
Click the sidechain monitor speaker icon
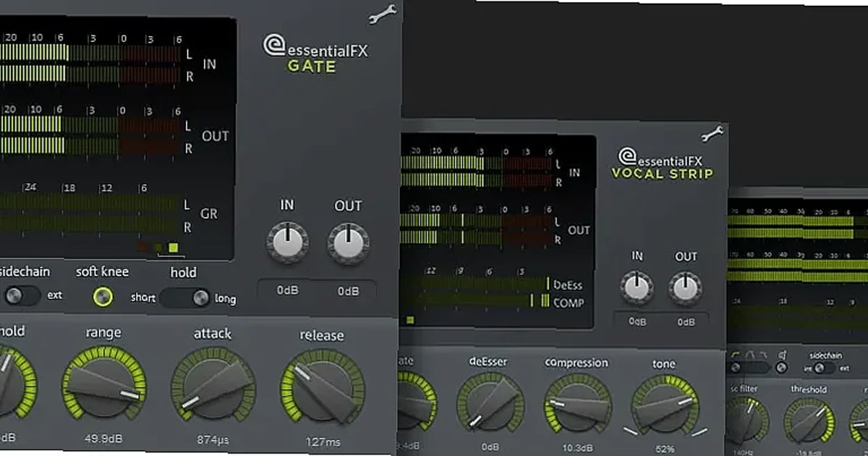click(782, 354)
